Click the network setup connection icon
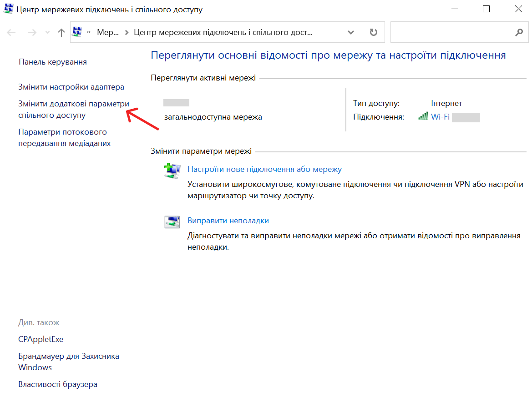The height and width of the screenshot is (402, 532). click(172, 171)
